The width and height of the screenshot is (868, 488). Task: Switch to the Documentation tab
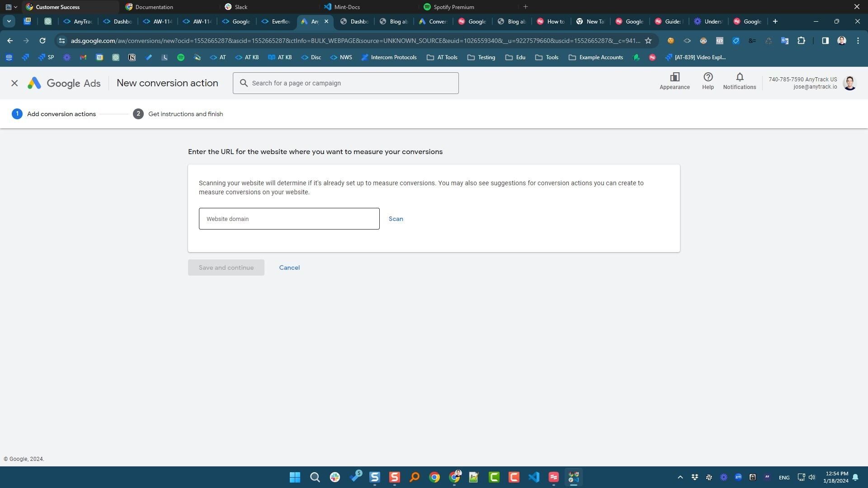click(154, 7)
